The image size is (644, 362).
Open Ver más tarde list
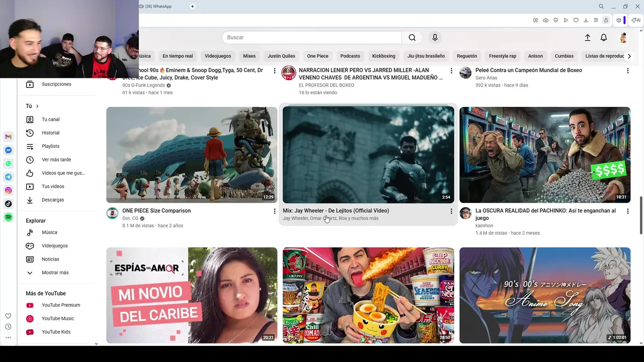tap(56, 160)
